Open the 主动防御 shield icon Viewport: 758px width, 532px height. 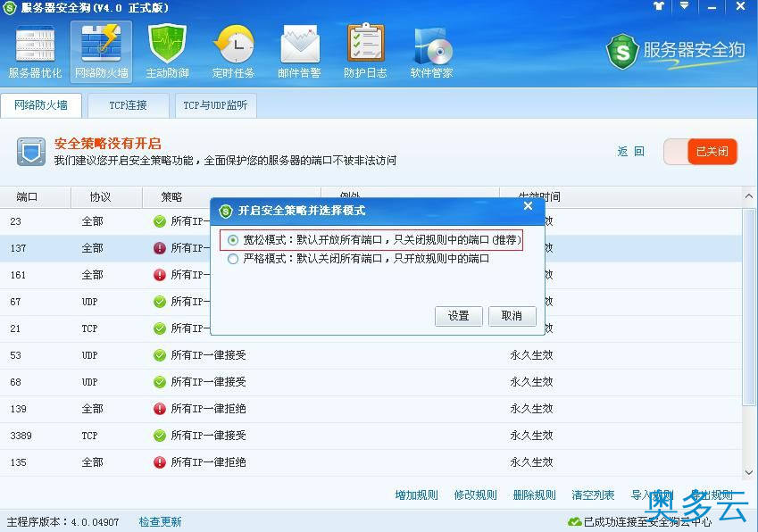(x=167, y=51)
